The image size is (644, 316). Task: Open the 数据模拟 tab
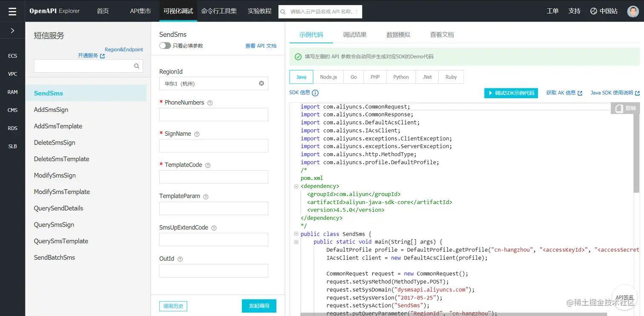coord(398,35)
